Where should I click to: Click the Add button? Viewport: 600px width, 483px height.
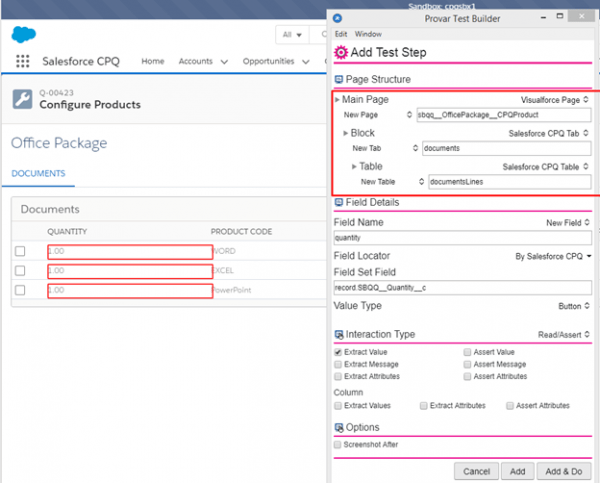517,472
